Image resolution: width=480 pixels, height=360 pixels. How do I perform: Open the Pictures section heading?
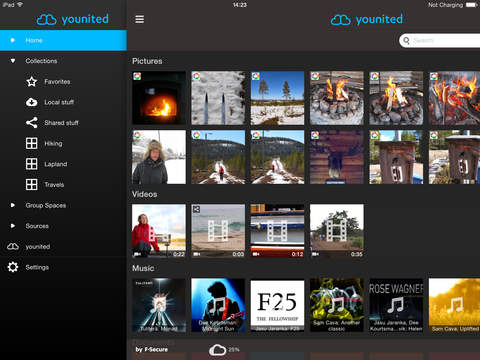coord(147,61)
